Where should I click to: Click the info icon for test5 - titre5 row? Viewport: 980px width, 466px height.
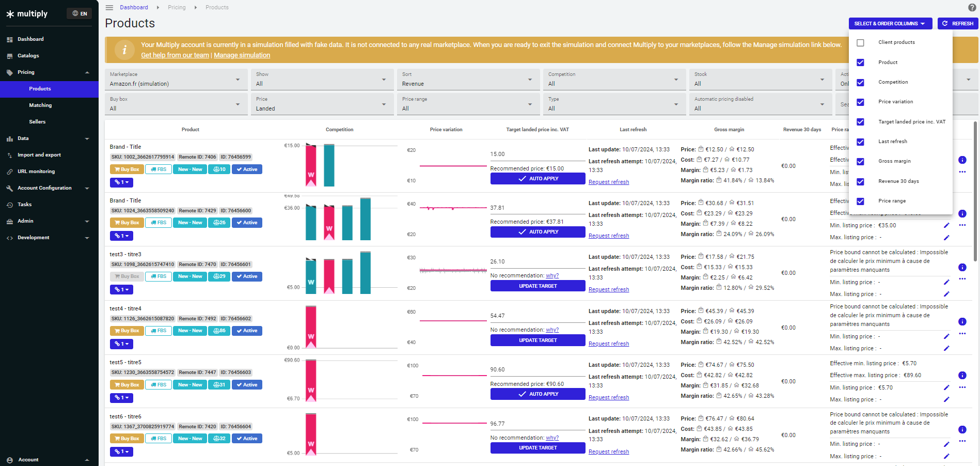click(962, 376)
